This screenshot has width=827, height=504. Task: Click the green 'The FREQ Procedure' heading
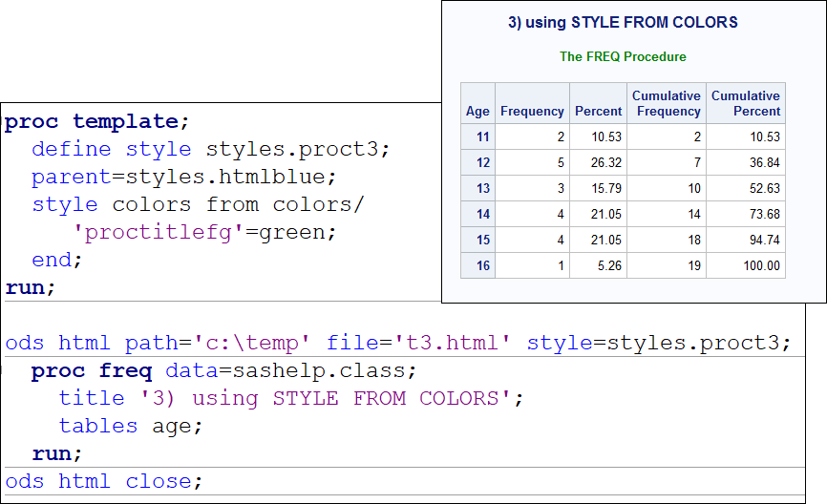click(x=623, y=56)
